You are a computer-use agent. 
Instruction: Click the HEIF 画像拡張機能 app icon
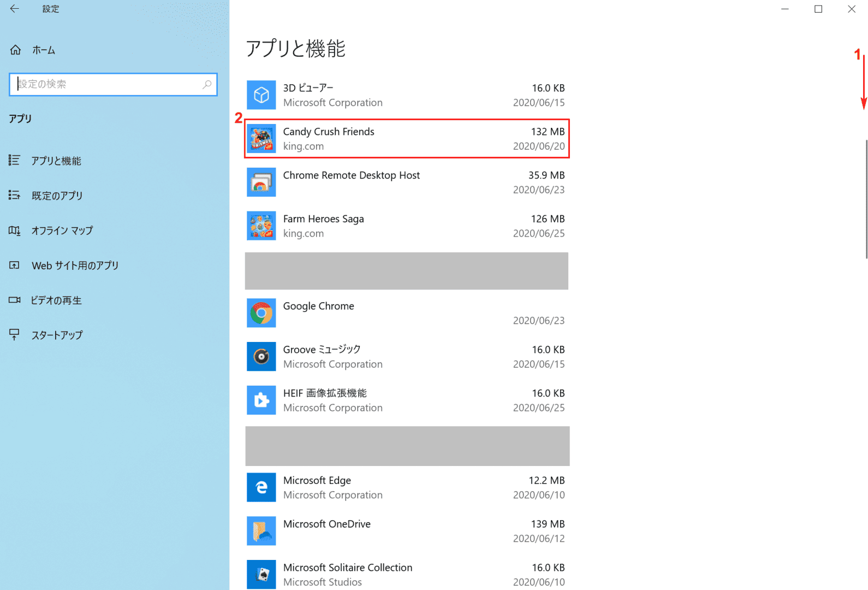[x=261, y=400]
